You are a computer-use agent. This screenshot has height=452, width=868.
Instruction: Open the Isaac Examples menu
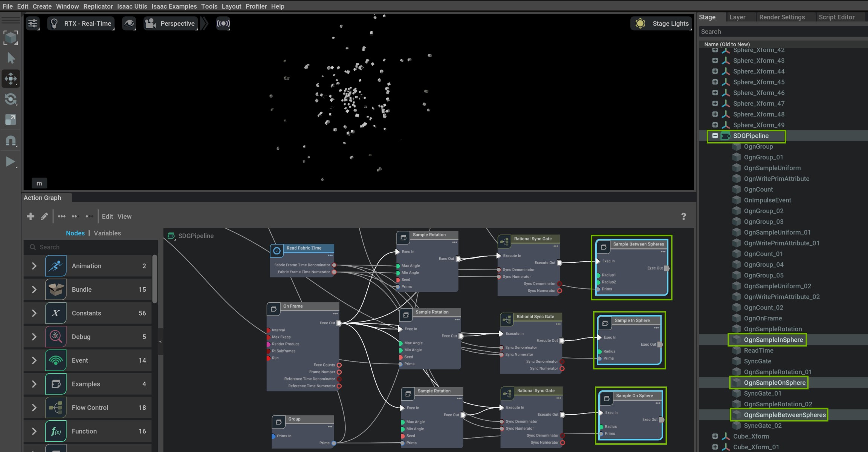point(174,6)
